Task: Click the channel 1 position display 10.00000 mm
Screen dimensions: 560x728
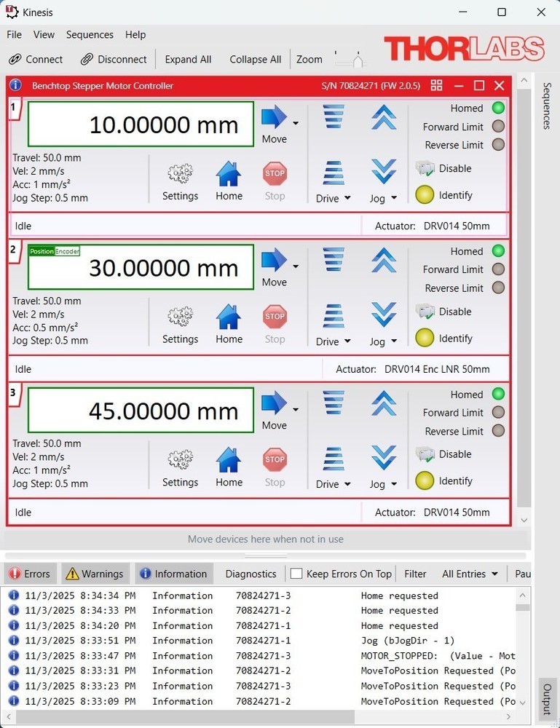Action: (x=141, y=124)
